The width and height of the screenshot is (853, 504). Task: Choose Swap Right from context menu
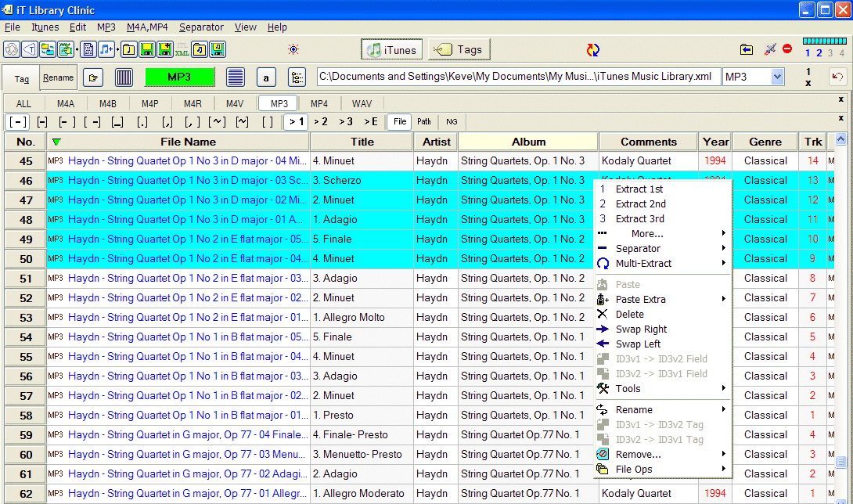641,329
